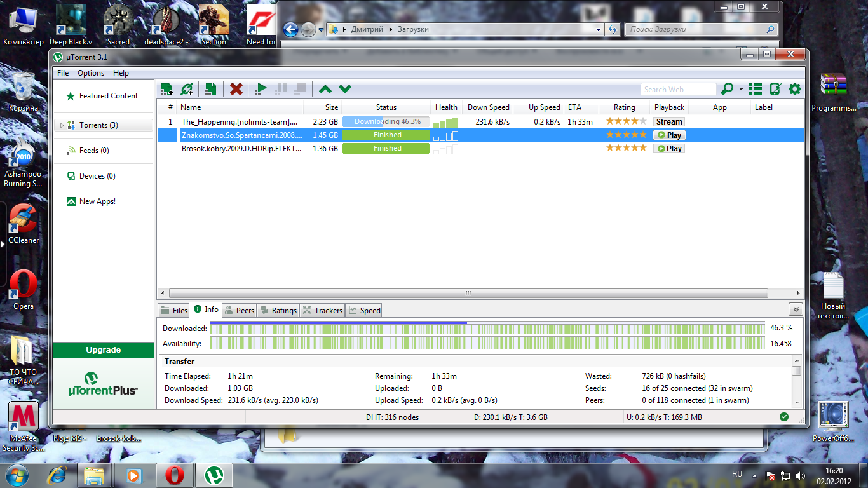Click Play for the Znakomstvo.So.Spartancami torrent
This screenshot has height=488, width=868.
[669, 135]
